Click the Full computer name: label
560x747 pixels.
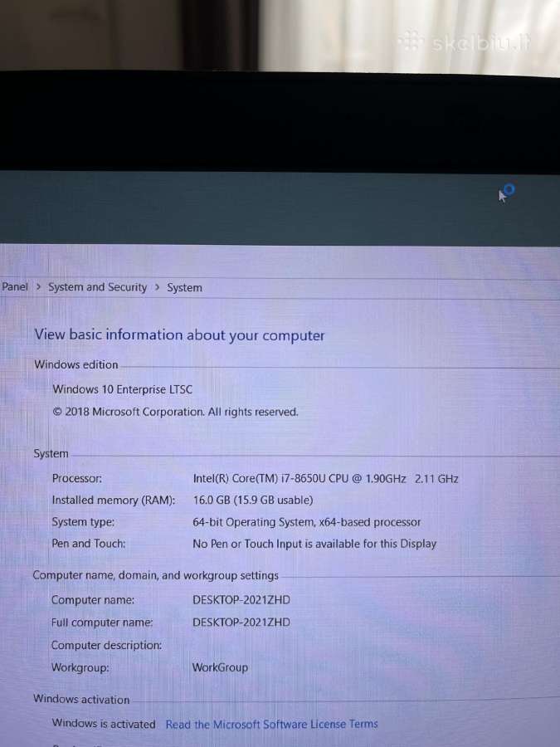pyautogui.click(x=102, y=622)
